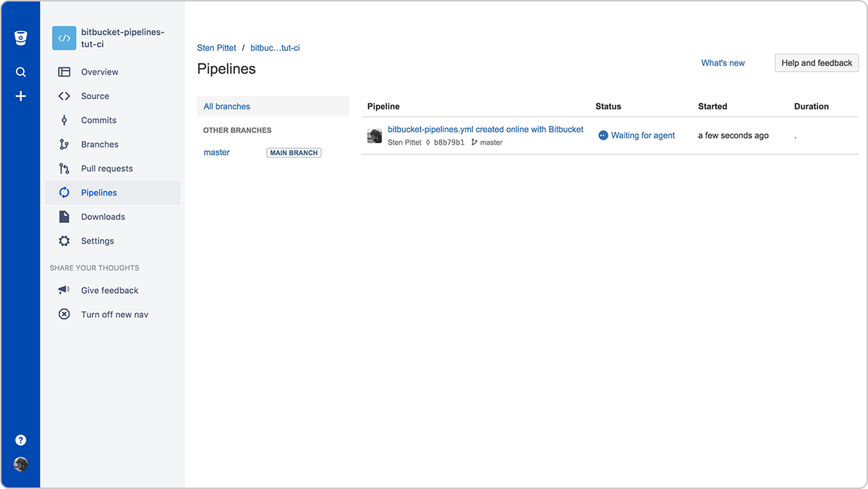
Task: Select the All branches filter
Action: click(x=226, y=106)
